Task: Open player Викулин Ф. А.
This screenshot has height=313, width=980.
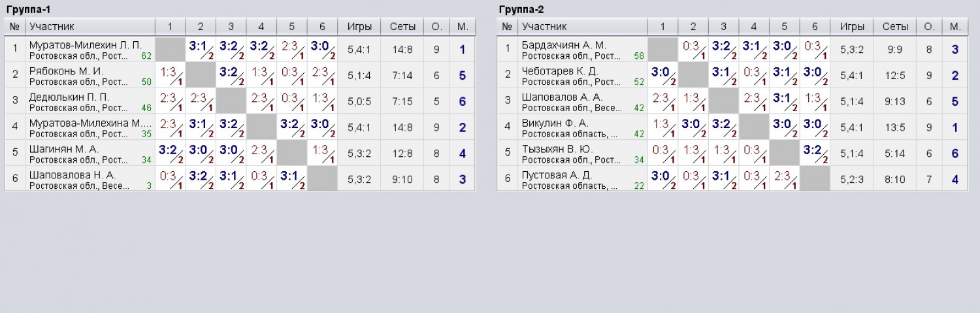Action: (x=555, y=124)
